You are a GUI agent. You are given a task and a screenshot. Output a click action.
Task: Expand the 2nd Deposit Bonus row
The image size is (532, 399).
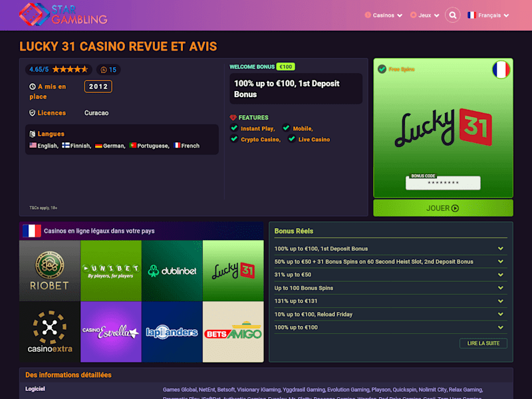[x=390, y=261]
